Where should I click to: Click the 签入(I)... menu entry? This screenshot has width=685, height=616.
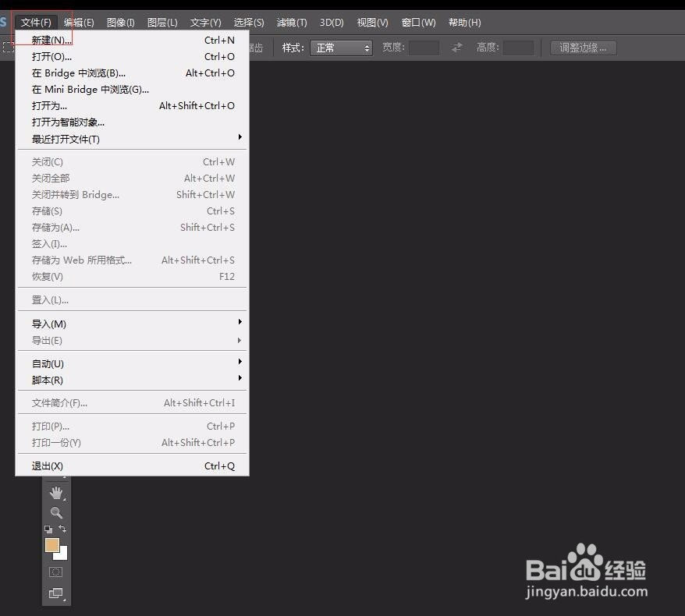[133, 243]
